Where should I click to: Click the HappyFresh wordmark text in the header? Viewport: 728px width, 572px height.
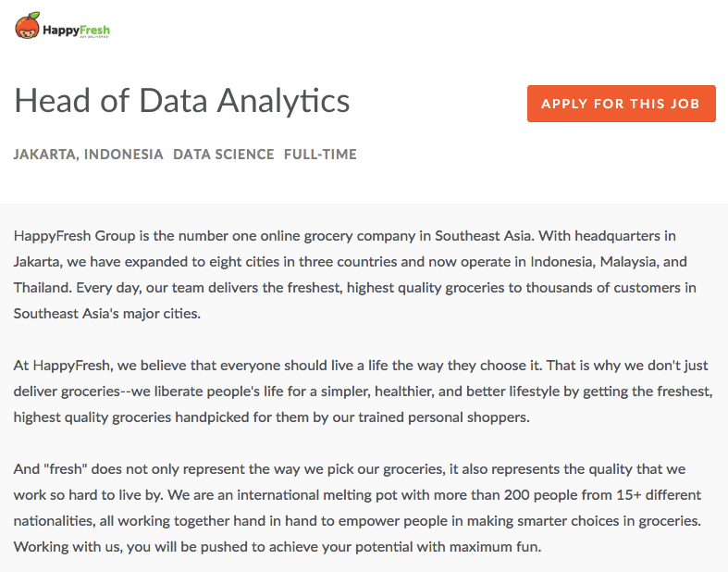[x=76, y=31]
